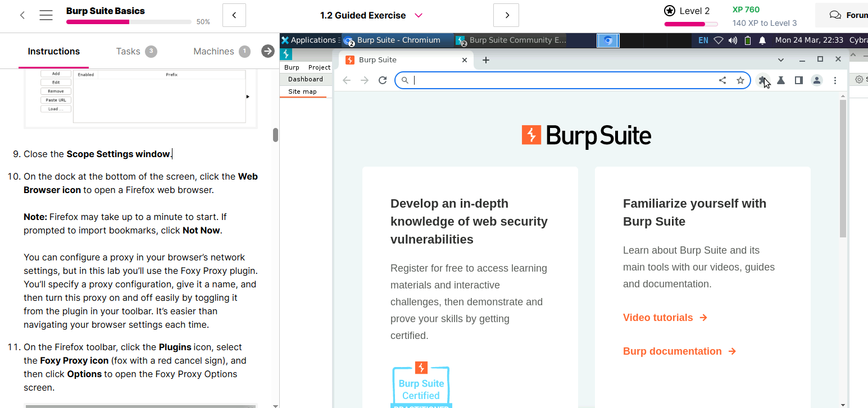The width and height of the screenshot is (868, 408).
Task: Switch to the Machines tab
Action: click(x=213, y=52)
